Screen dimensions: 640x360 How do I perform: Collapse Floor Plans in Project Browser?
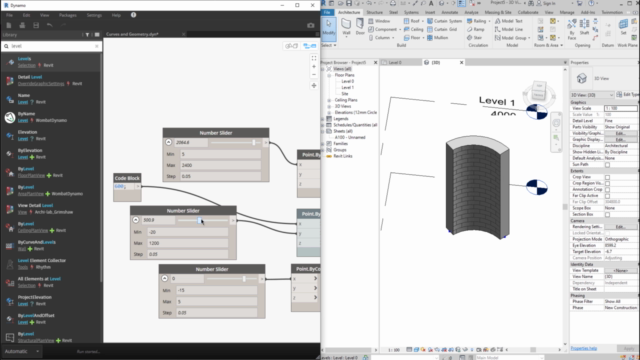[x=329, y=76]
